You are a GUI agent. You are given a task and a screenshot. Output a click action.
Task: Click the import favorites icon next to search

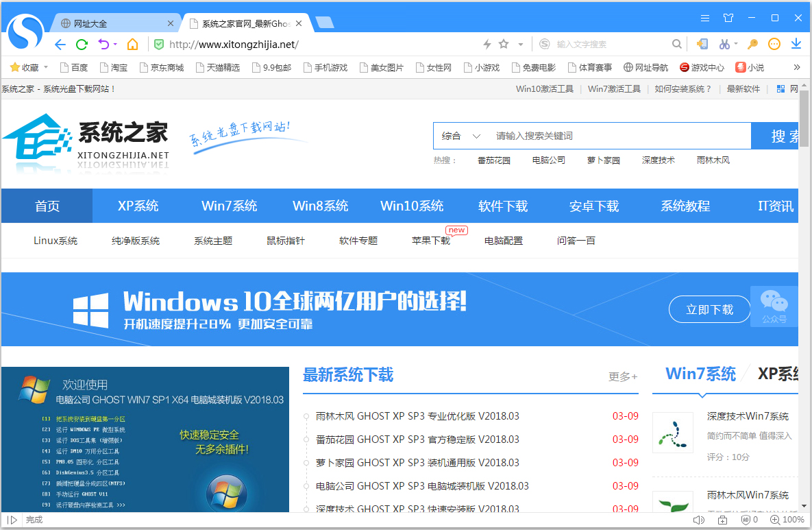[702, 45]
